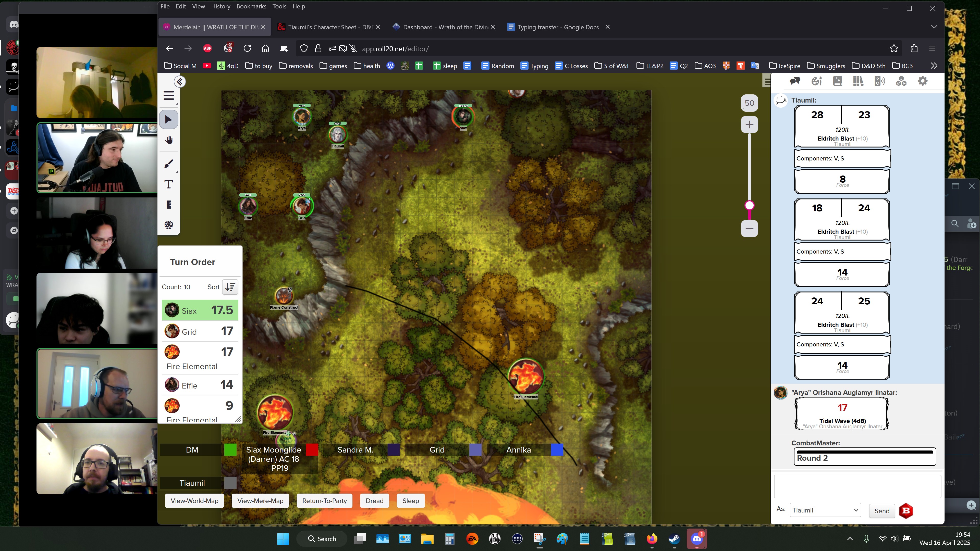The image size is (980, 551).
Task: Open the Jukebox audio tab
Action: 879,81
